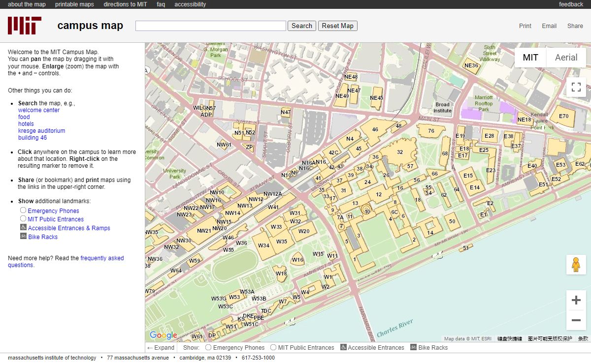Click the MIT logo
The width and height of the screenshot is (591, 364).
pos(25,25)
